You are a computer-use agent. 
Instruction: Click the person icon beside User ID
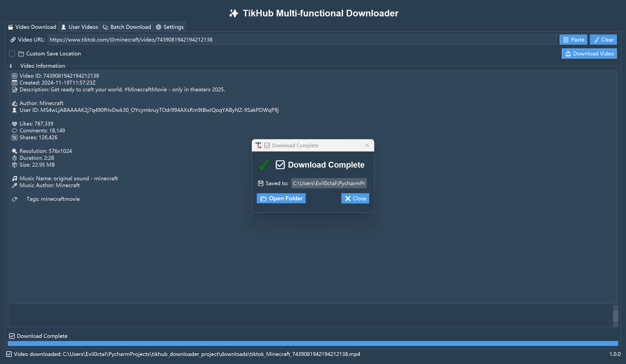(x=15, y=110)
